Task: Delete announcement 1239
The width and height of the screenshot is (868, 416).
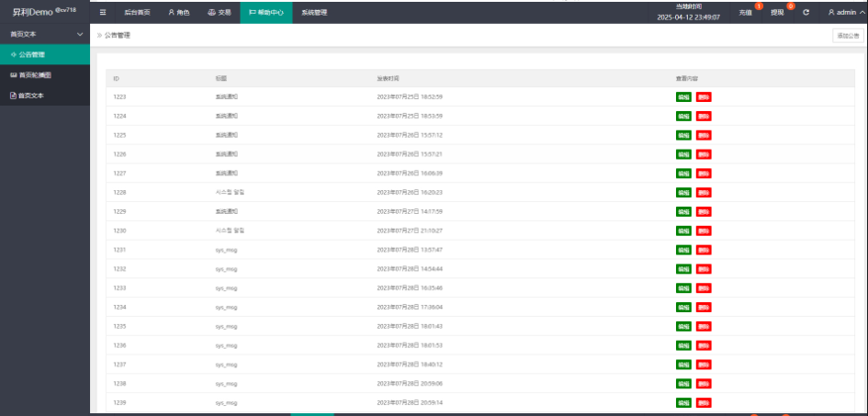Action: point(704,402)
